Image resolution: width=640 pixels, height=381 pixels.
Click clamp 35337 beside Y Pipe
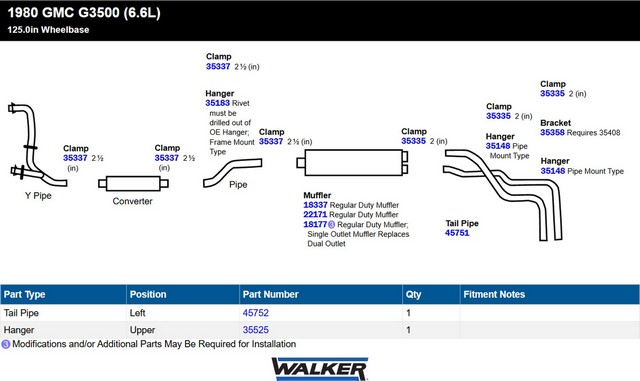click(75, 158)
